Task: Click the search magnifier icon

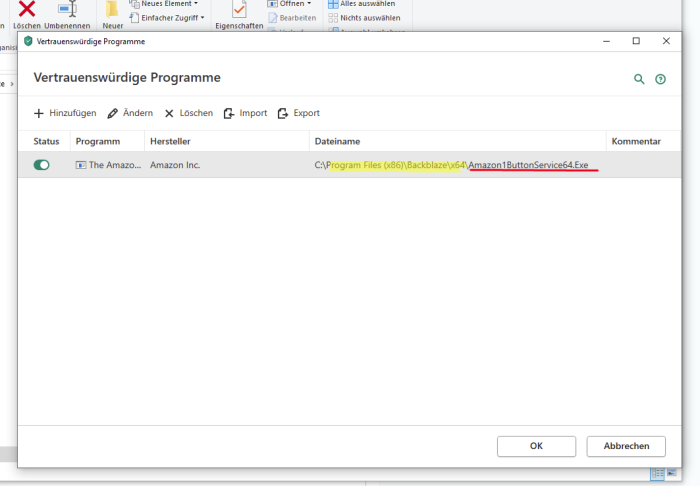Action: pyautogui.click(x=639, y=79)
